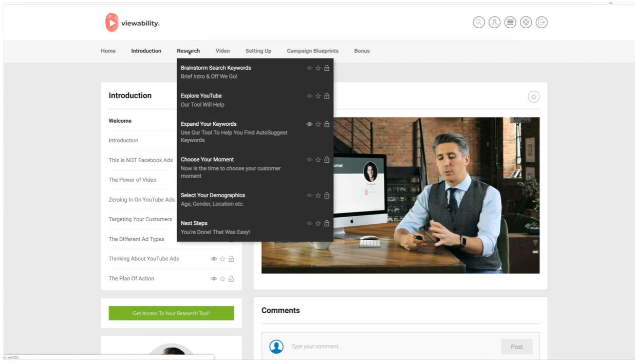Open The Power of Video lesson
This screenshot has width=635, height=364.
click(133, 180)
